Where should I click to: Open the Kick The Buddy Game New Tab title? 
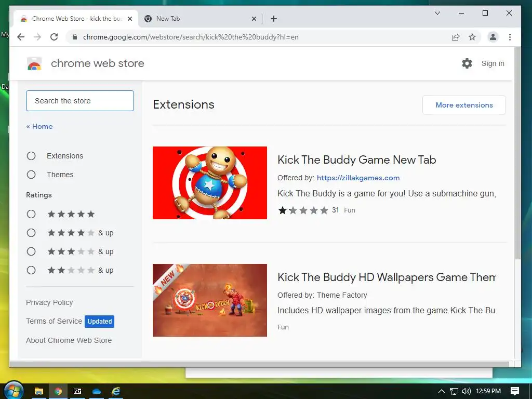pos(356,160)
